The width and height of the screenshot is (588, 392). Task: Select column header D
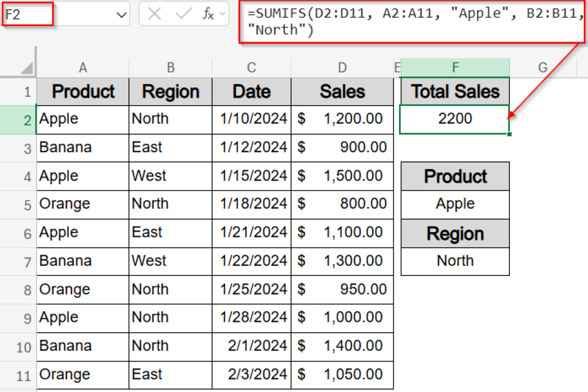coord(342,67)
